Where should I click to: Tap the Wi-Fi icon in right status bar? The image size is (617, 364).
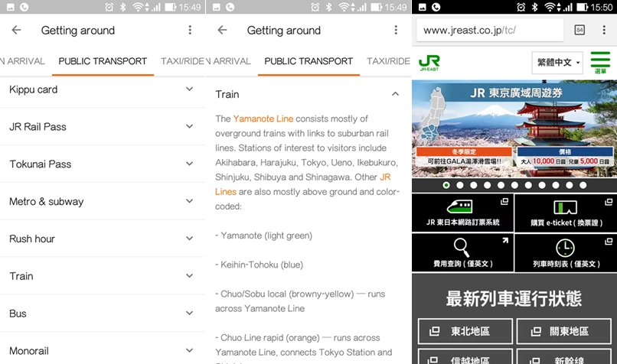pos(550,7)
